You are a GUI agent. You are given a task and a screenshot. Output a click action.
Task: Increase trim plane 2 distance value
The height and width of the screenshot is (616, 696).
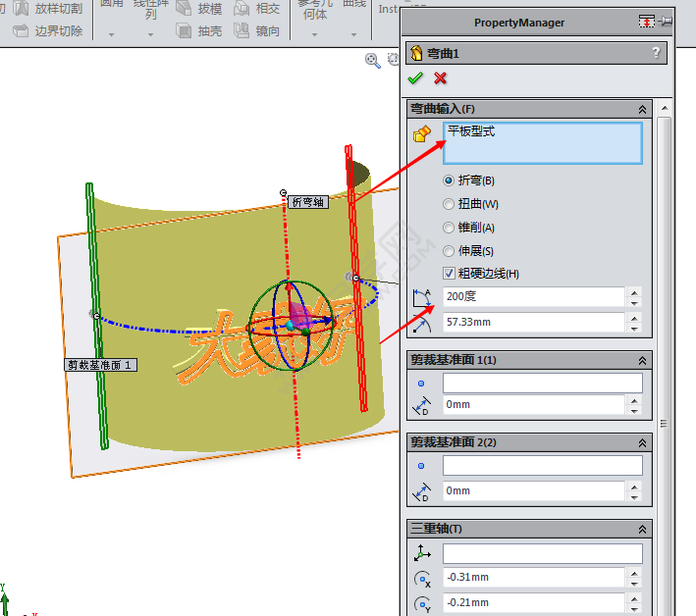tap(635, 487)
